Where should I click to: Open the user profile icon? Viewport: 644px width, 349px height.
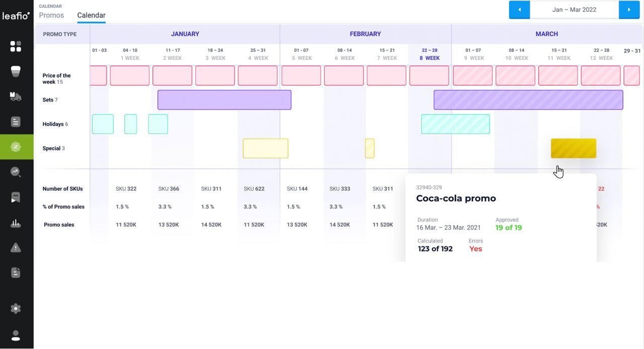(16, 335)
